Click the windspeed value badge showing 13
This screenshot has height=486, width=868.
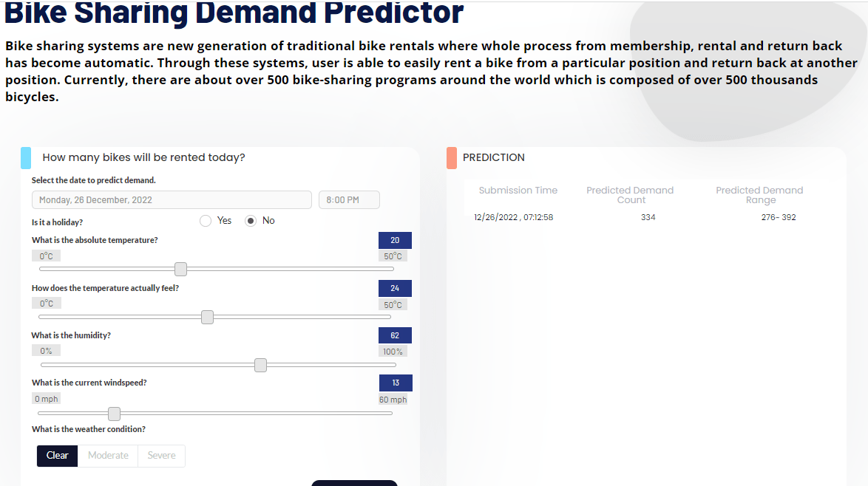coord(395,383)
